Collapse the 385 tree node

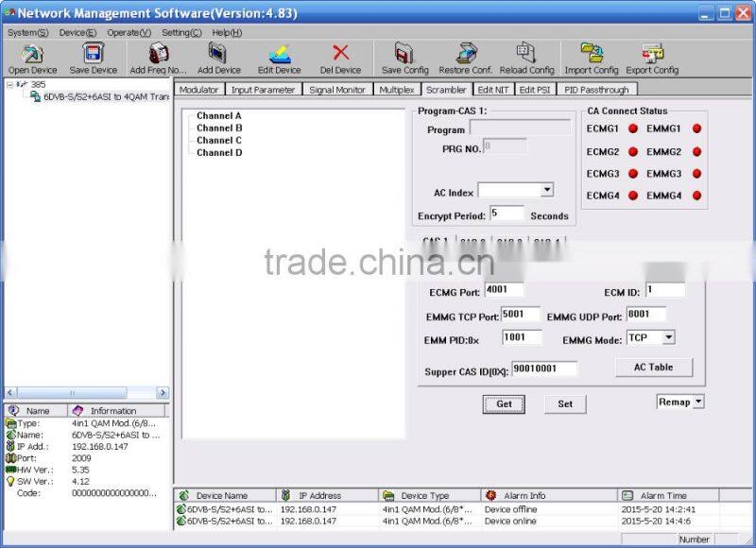coord(9,84)
